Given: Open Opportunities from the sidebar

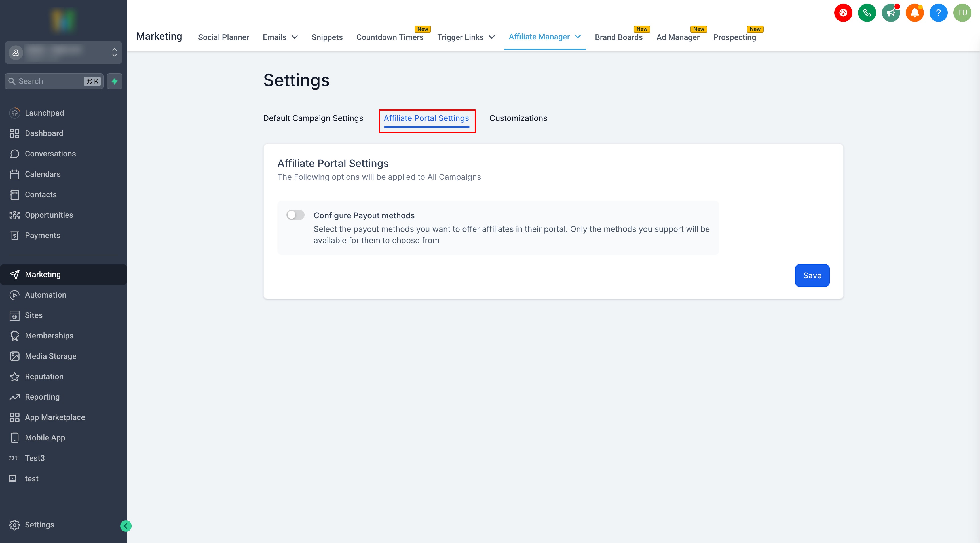Looking at the screenshot, I should pos(49,215).
